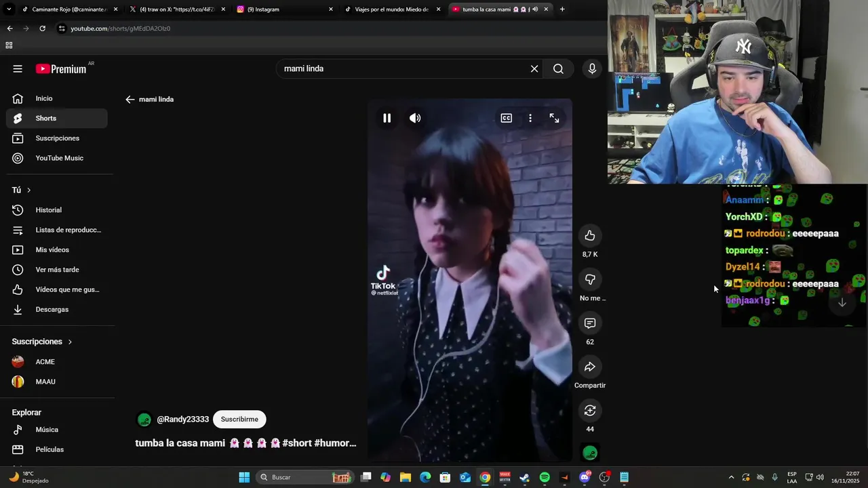Open Música under Explorar
The height and width of the screenshot is (488, 868).
(57, 430)
